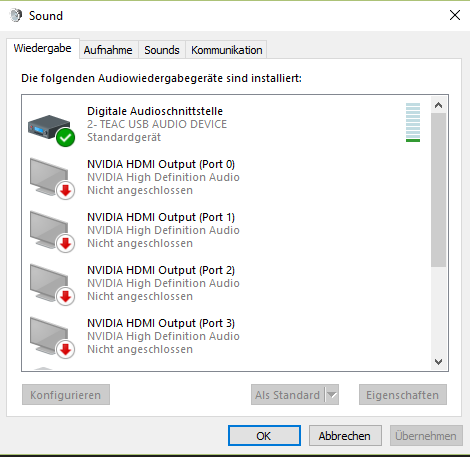Click the Konfigurieren button

66,395
